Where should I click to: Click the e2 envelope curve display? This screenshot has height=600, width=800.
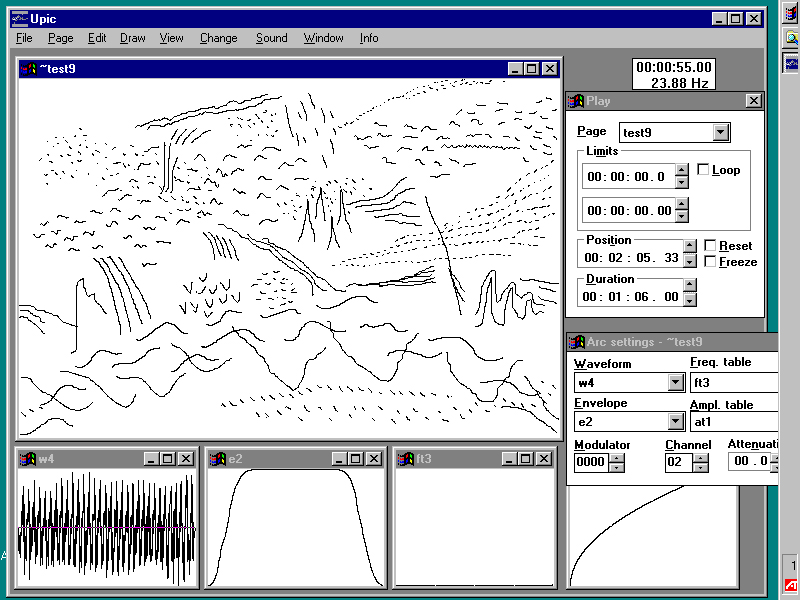click(x=295, y=527)
